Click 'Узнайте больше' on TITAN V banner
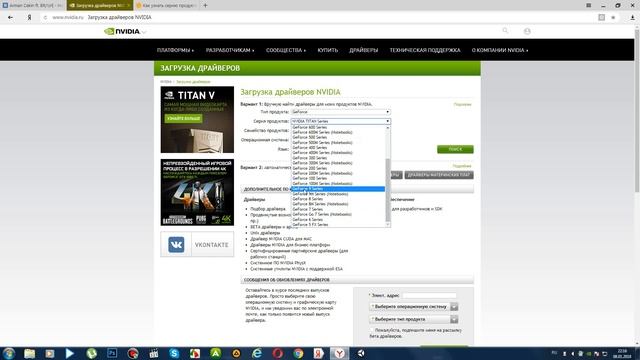This screenshot has width=640, height=360. (184, 118)
